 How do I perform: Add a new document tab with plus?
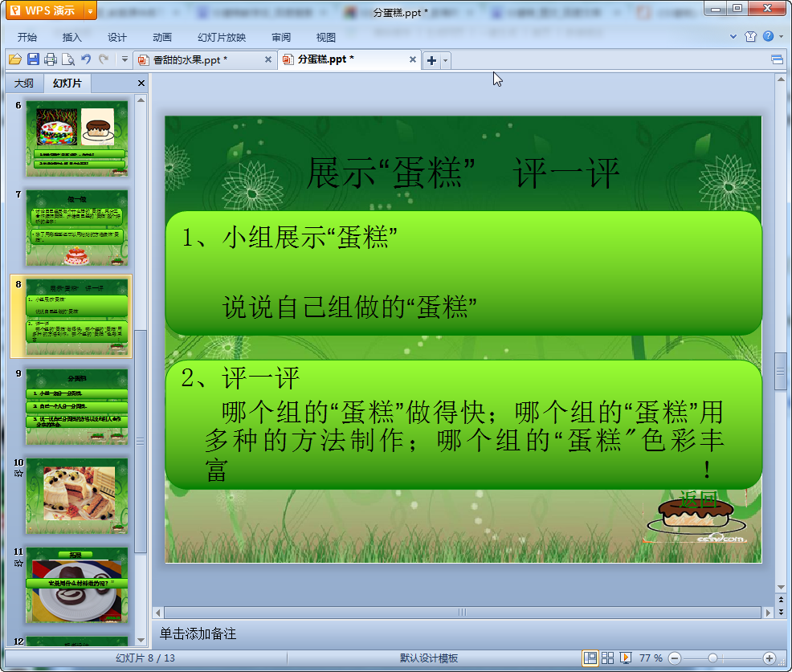click(431, 60)
